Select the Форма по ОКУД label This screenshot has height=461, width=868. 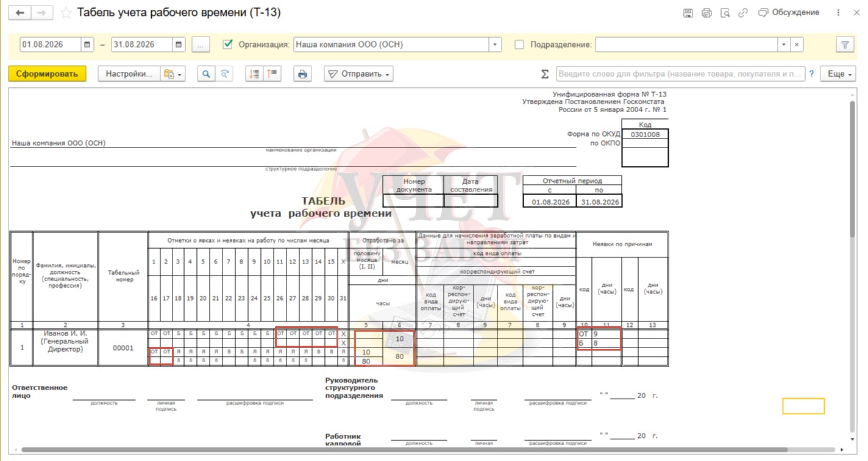[593, 134]
